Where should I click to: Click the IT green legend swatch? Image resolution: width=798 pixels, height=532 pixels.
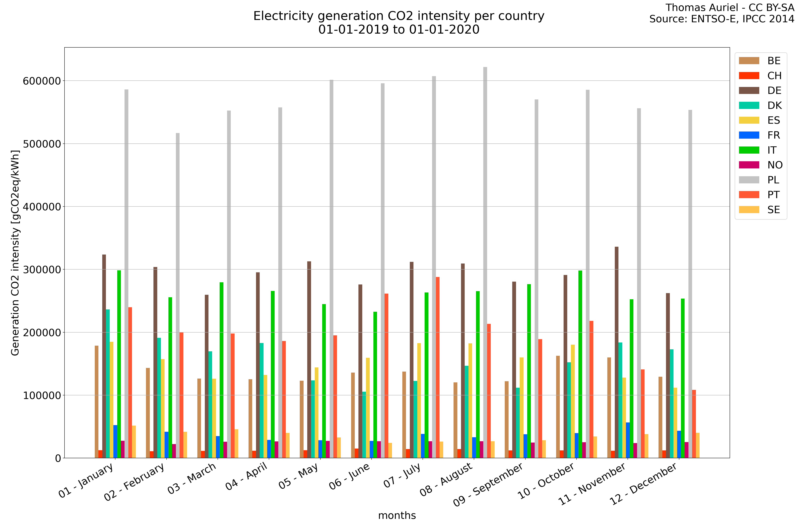pyautogui.click(x=749, y=150)
